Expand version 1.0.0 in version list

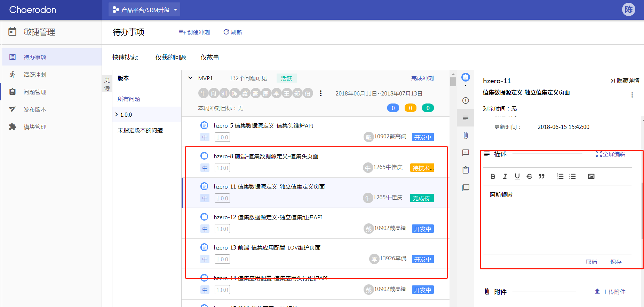pos(117,114)
